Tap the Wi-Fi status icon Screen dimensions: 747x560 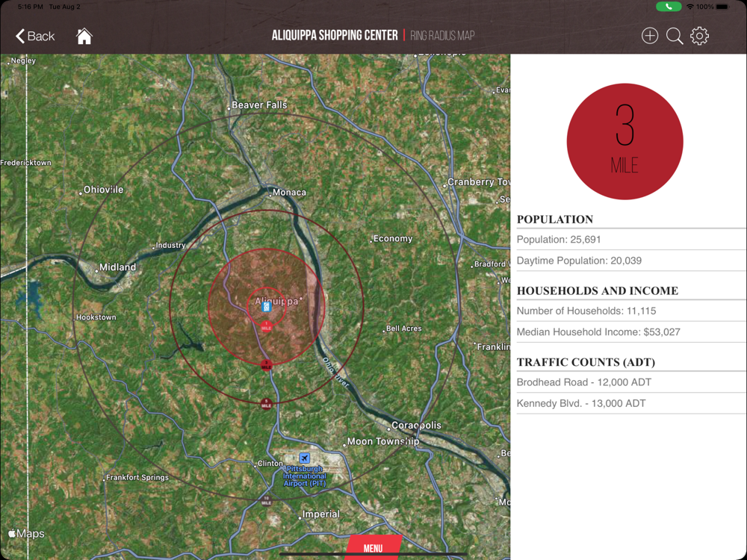pyautogui.click(x=689, y=7)
